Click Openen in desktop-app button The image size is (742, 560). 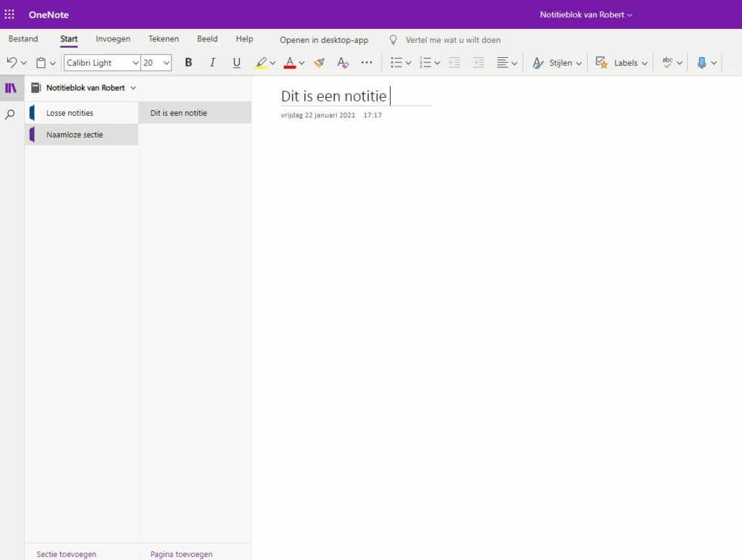[324, 40]
